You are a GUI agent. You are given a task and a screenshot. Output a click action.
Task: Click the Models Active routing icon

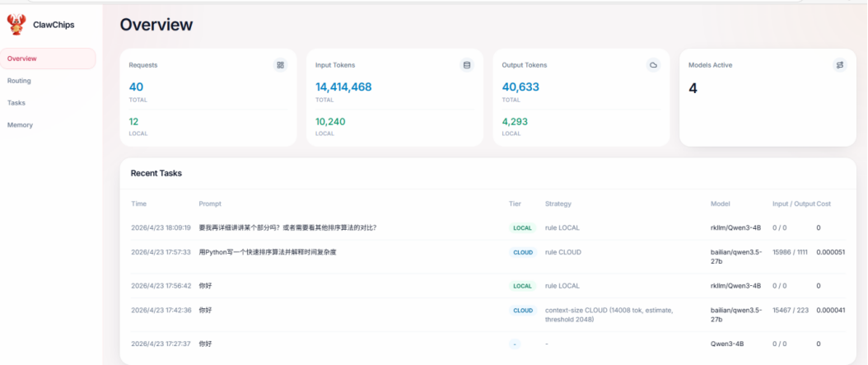tap(840, 65)
